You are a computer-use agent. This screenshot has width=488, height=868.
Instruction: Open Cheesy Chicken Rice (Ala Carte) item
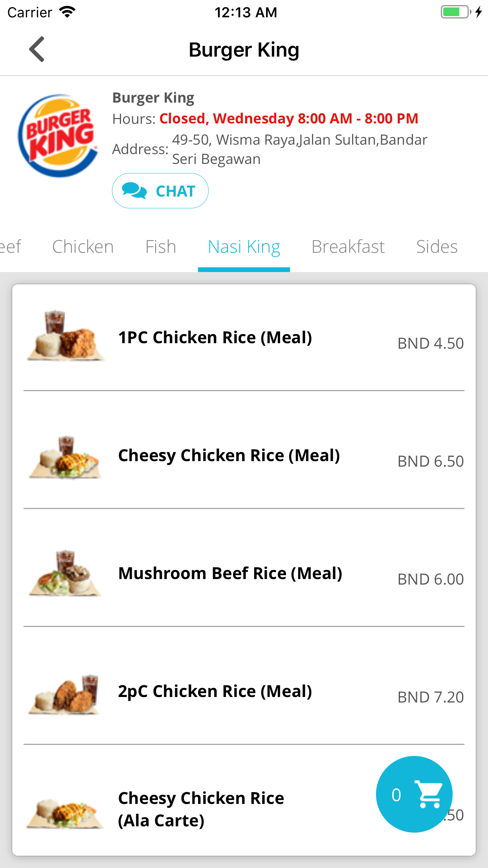201,809
